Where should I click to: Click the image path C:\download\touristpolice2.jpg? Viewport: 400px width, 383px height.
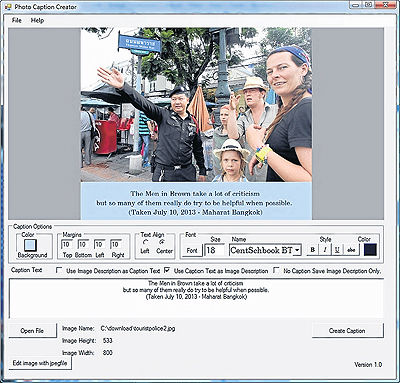pyautogui.click(x=138, y=329)
